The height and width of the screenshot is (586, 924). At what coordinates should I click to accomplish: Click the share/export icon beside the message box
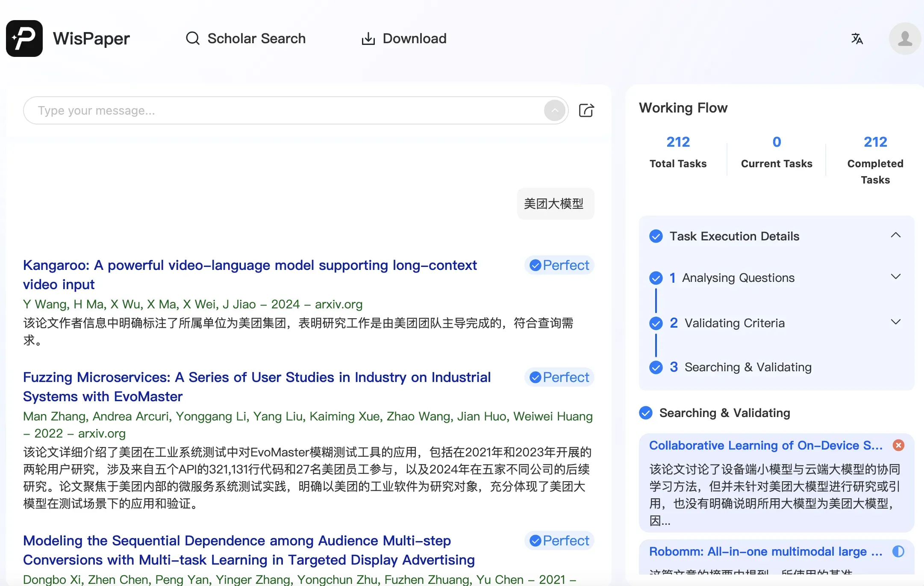586,110
